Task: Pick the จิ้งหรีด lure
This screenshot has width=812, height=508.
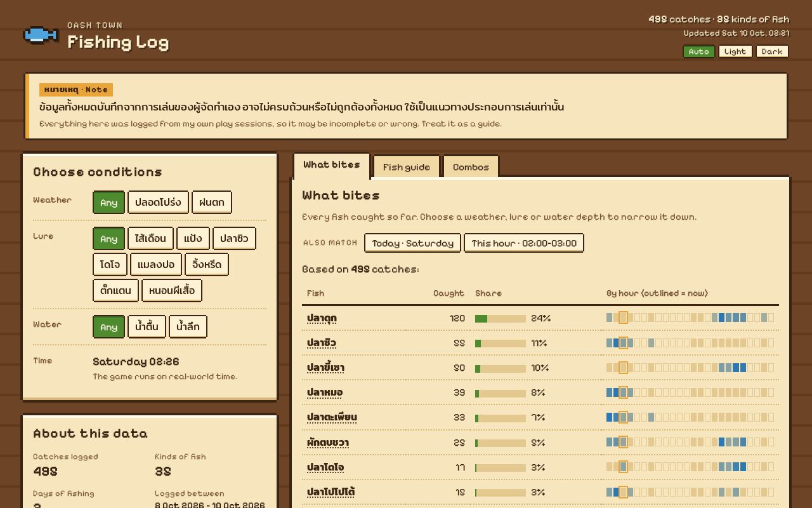Action: [x=206, y=265]
